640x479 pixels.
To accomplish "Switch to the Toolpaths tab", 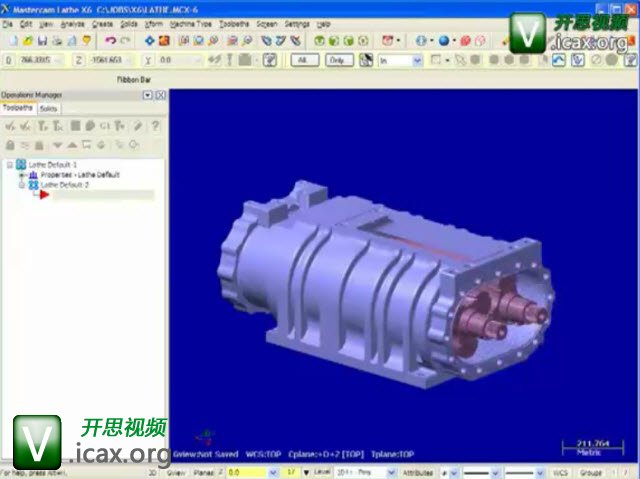I will pyautogui.click(x=18, y=108).
